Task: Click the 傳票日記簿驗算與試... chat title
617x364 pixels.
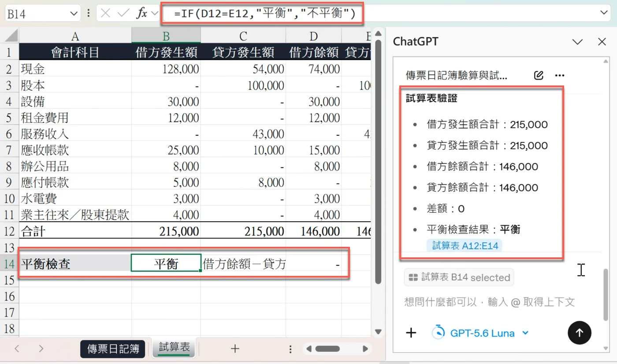Action: pos(457,75)
